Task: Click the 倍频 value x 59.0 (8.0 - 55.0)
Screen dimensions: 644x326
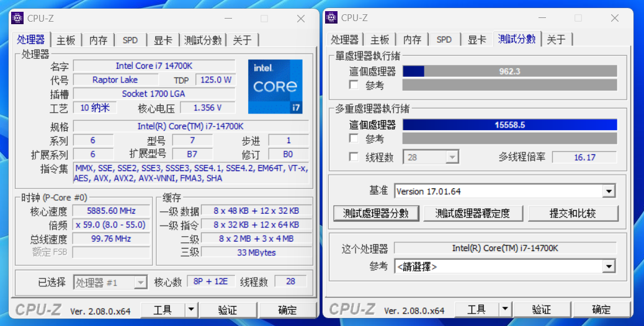Action: tap(111, 225)
